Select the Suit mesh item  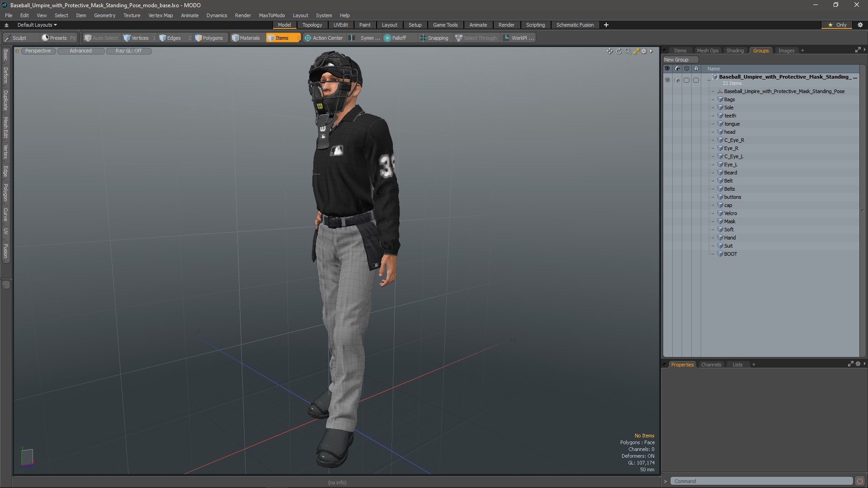point(728,246)
